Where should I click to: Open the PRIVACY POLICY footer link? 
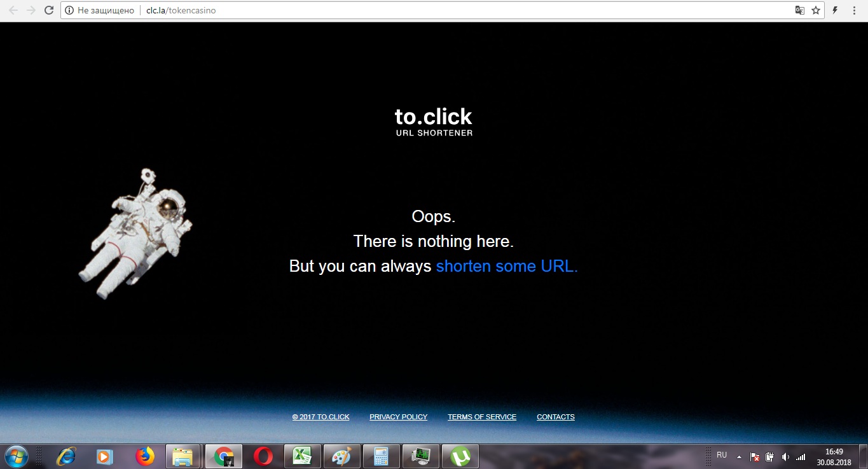coord(399,417)
